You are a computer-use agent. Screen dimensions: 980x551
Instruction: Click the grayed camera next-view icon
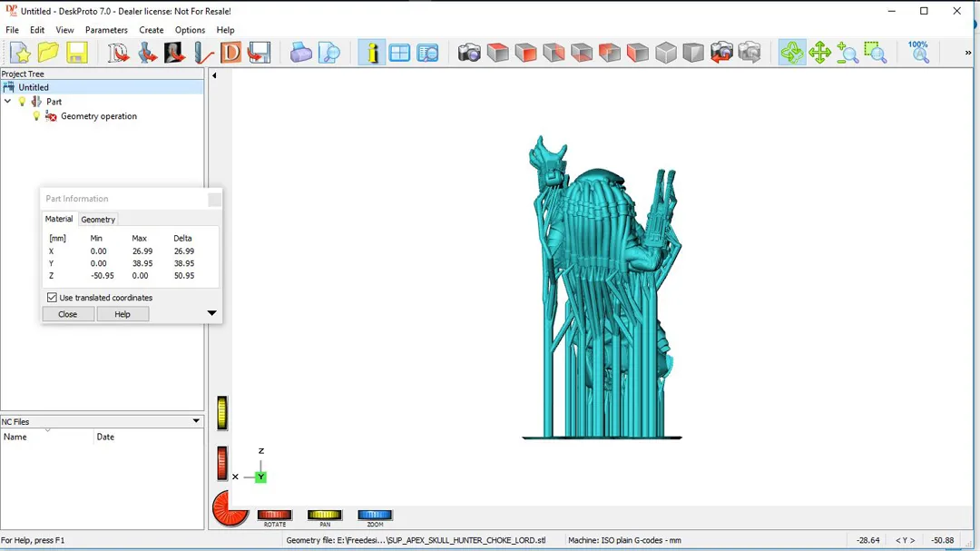point(750,53)
